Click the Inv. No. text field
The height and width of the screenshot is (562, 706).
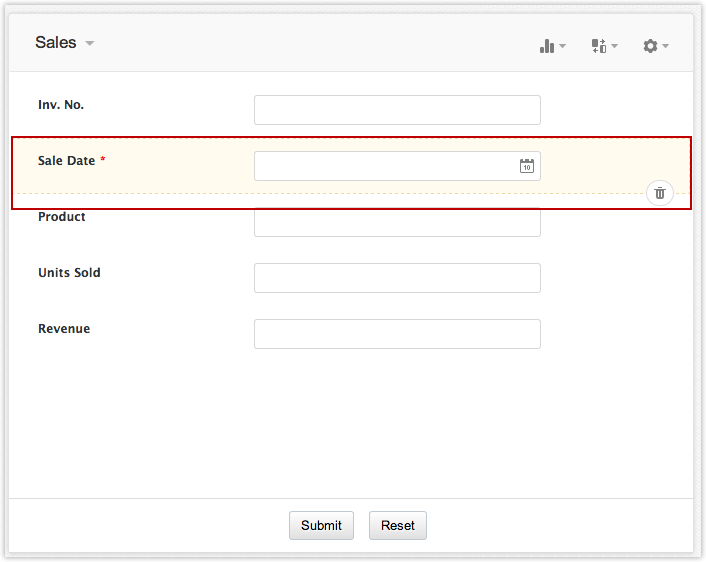tap(397, 110)
